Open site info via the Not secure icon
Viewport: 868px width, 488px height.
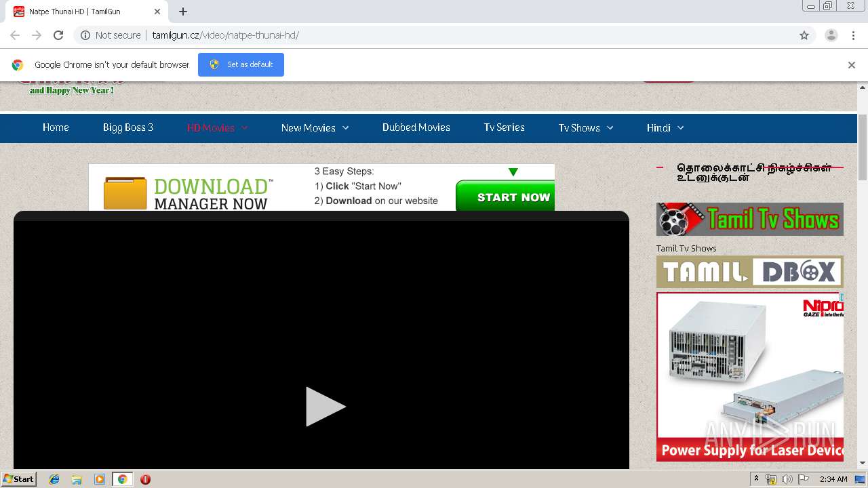[85, 35]
